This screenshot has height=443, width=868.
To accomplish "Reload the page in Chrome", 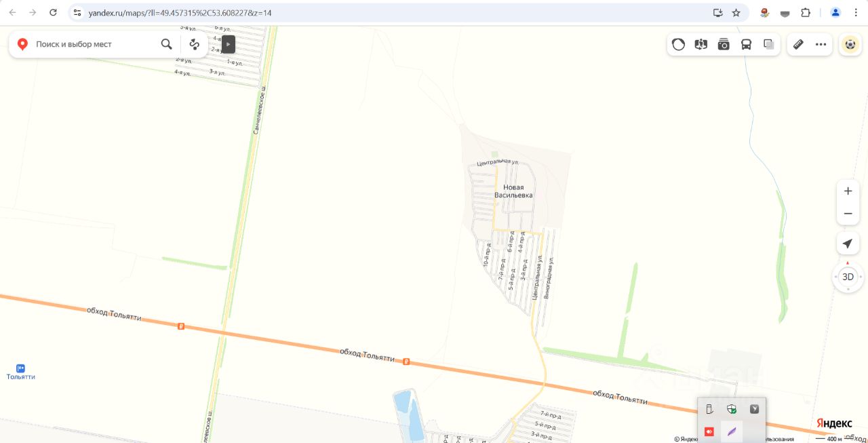I will pyautogui.click(x=54, y=12).
